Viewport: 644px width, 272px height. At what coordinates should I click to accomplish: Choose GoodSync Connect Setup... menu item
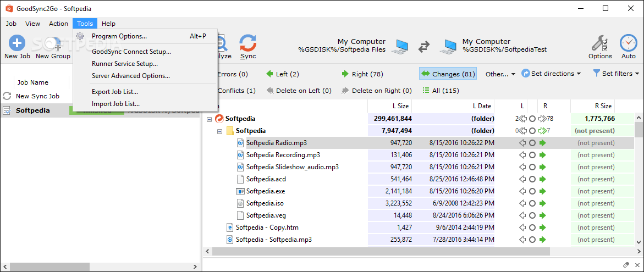[145, 52]
